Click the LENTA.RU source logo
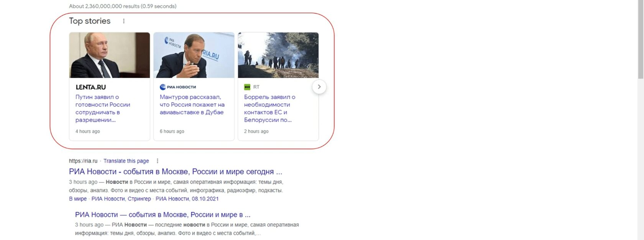This screenshot has width=644, height=240. click(90, 87)
